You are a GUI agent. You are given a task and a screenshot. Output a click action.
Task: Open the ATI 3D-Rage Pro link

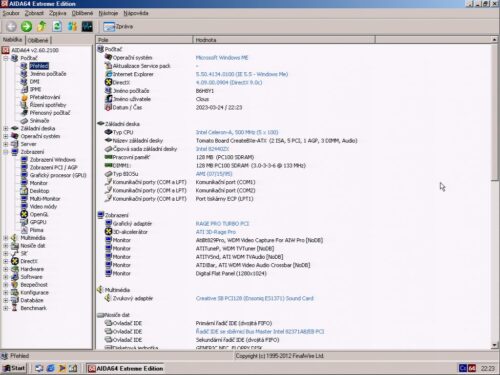coord(216,232)
